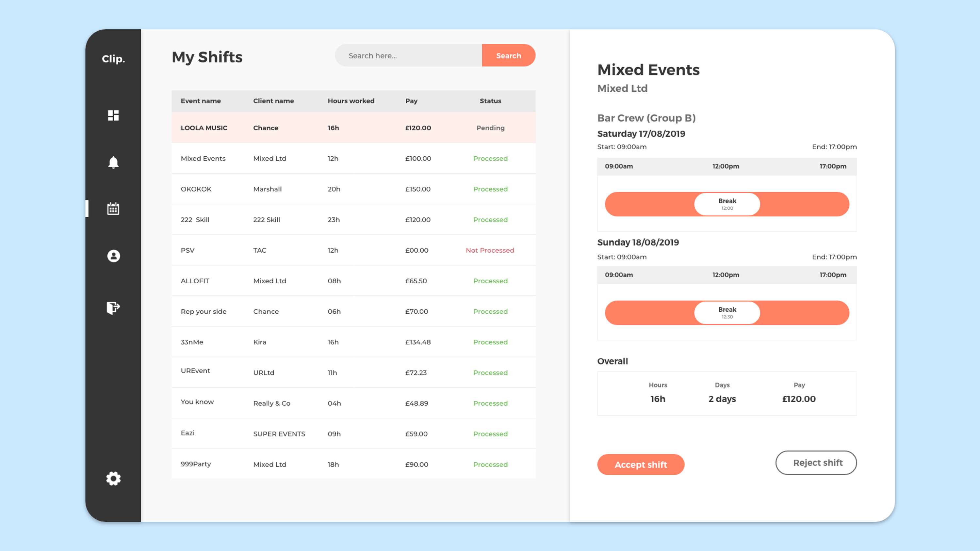980x551 pixels.
Task: Open the 999Party event row
Action: [x=353, y=464]
